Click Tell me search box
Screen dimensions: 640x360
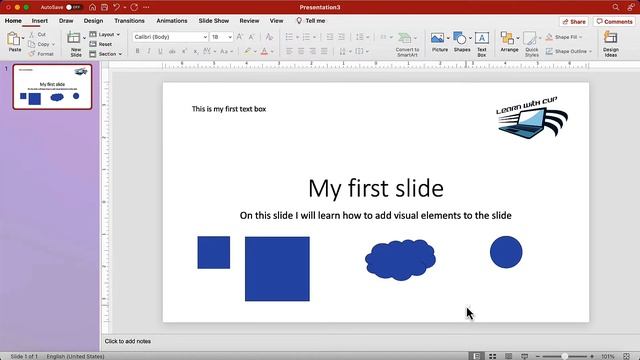(311, 20)
